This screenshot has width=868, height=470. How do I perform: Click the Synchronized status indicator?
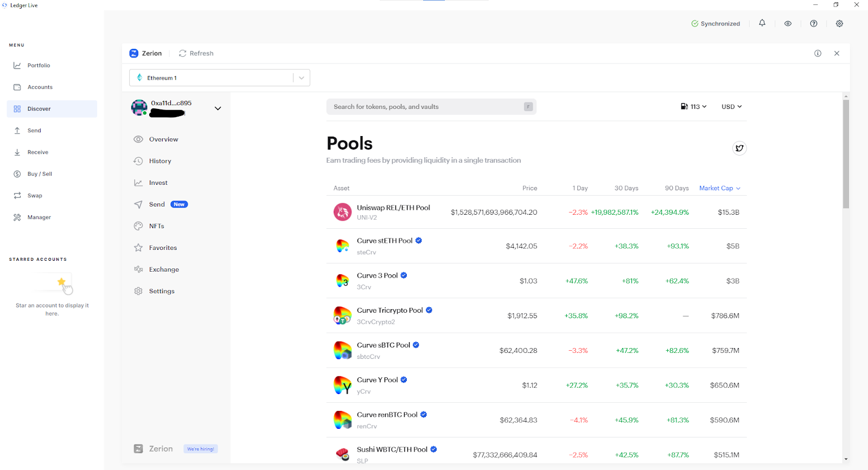(716, 23)
